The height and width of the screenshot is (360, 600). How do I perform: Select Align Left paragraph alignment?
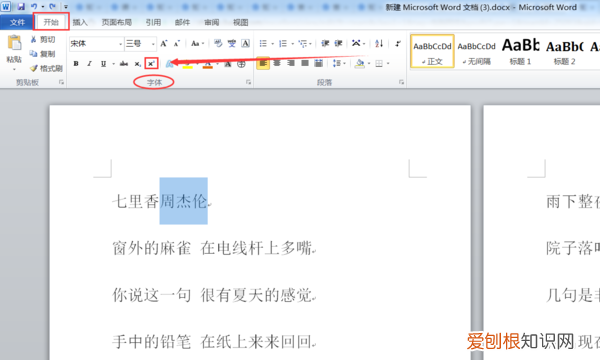263,63
